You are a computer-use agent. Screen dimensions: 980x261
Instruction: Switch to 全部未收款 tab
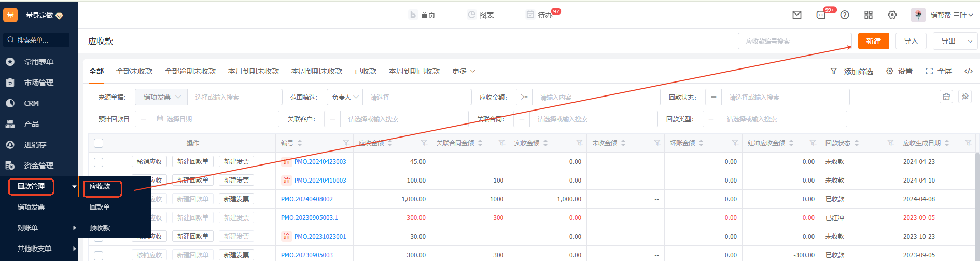[134, 71]
